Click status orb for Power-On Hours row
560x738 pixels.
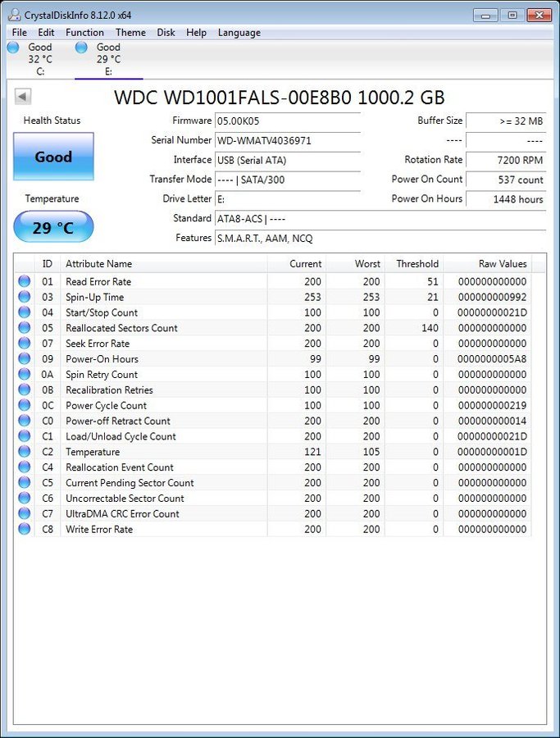[24, 358]
